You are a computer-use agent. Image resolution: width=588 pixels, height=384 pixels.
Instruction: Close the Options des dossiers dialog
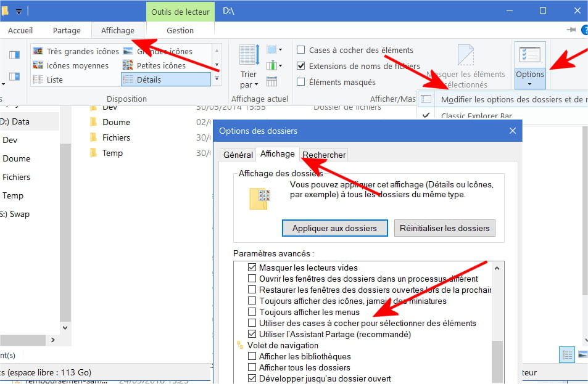point(513,131)
